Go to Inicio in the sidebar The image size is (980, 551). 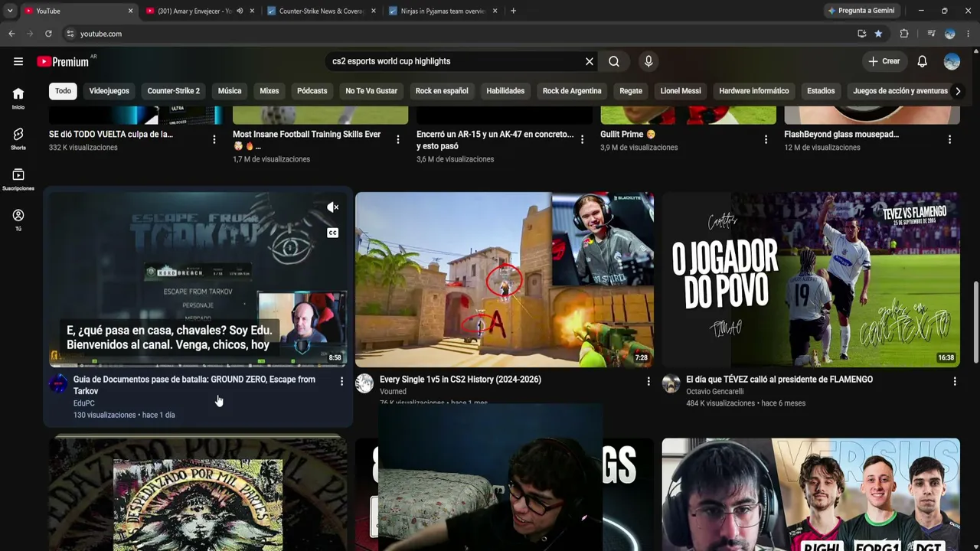pyautogui.click(x=18, y=98)
